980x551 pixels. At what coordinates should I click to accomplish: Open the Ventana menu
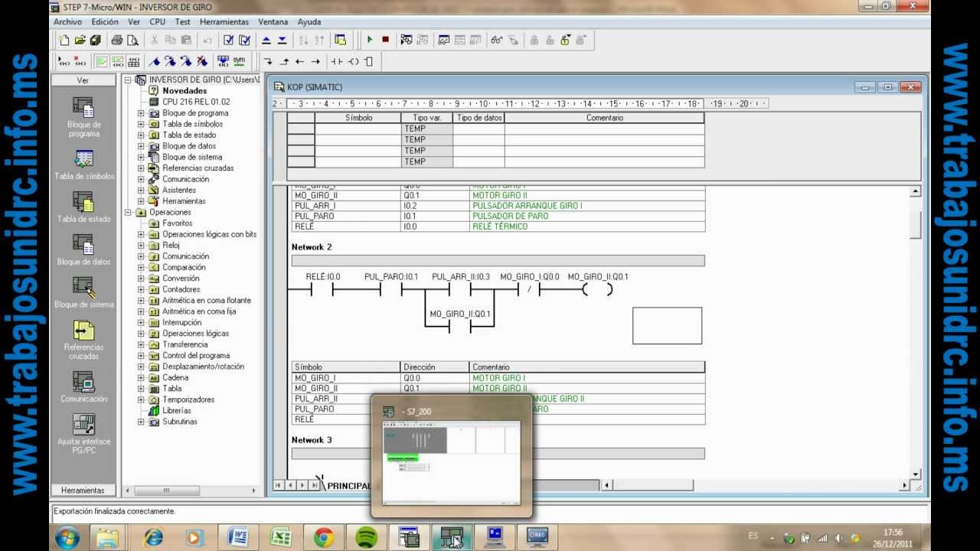pos(273,22)
